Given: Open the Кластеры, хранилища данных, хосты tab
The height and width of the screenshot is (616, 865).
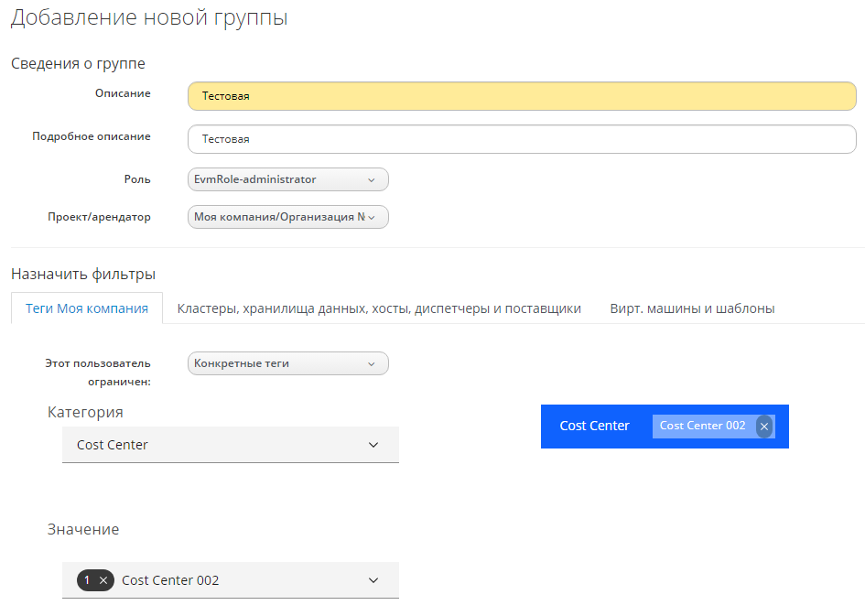Looking at the screenshot, I should (379, 308).
